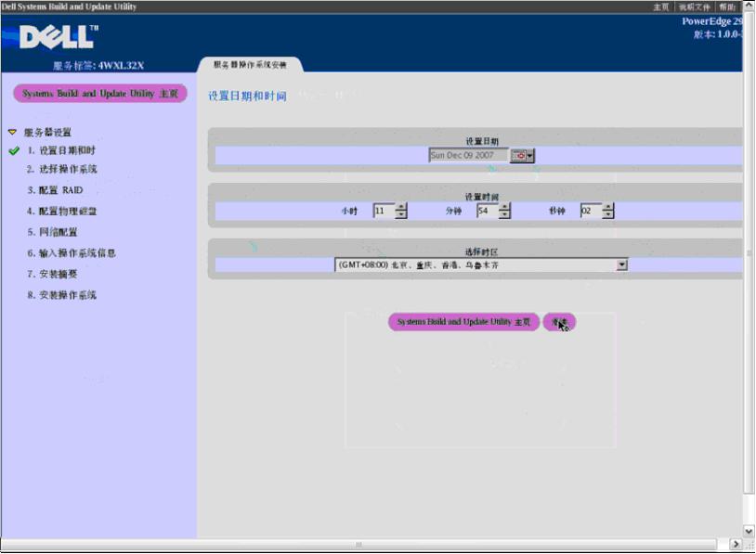Screen dimensions: 756x554
Task: Click the 设置时间 section label
Action: pyautogui.click(x=482, y=197)
